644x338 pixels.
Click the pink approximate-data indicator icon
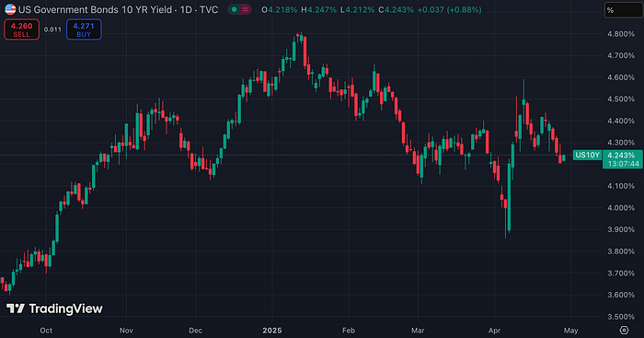tap(246, 9)
